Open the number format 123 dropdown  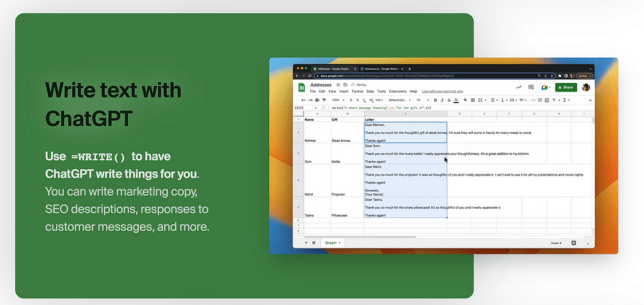pos(379,100)
